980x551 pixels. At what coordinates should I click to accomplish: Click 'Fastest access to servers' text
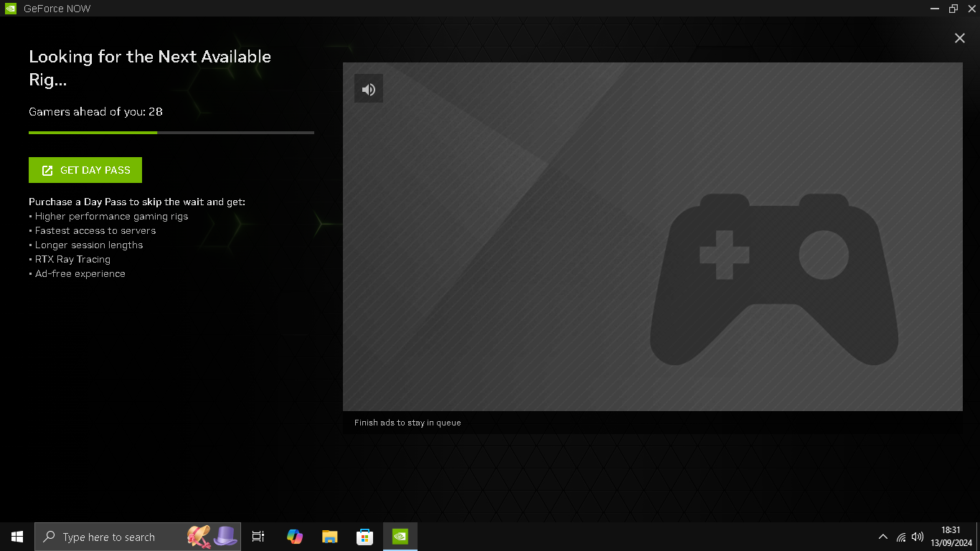(95, 231)
